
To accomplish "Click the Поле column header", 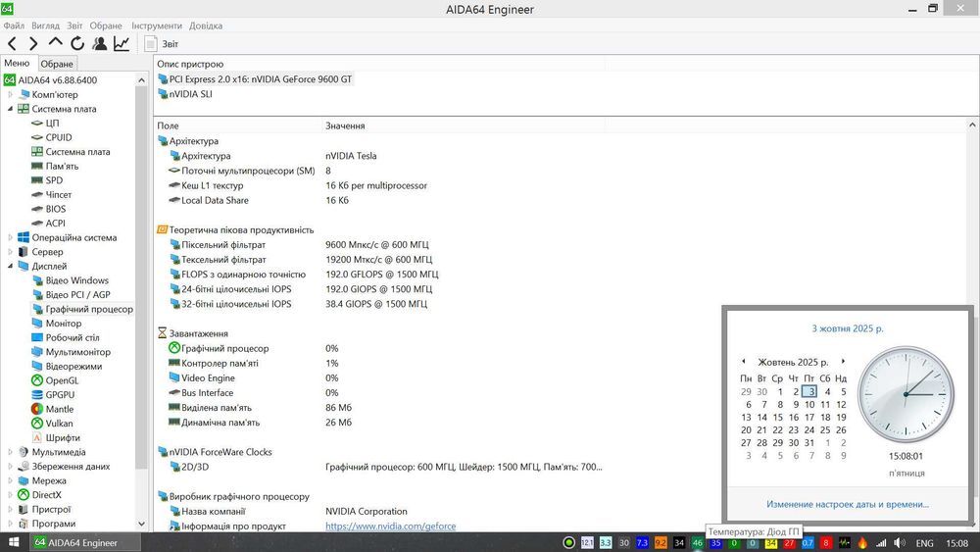I will (x=238, y=125).
